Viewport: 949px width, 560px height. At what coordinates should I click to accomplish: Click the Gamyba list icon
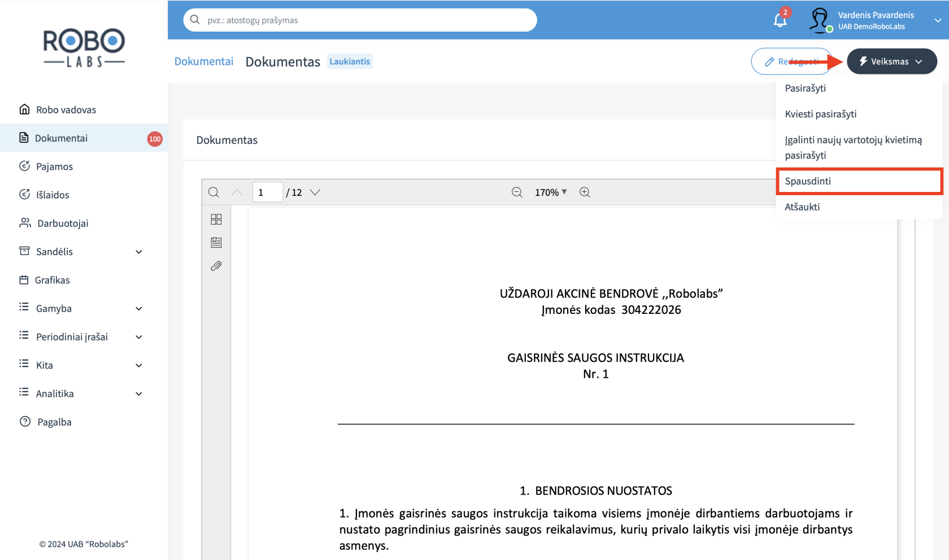coord(24,307)
